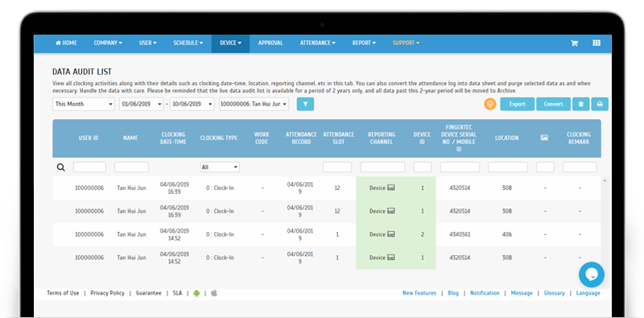The width and height of the screenshot is (644, 318).
Task: Open the Blog link
Action: [x=453, y=293]
